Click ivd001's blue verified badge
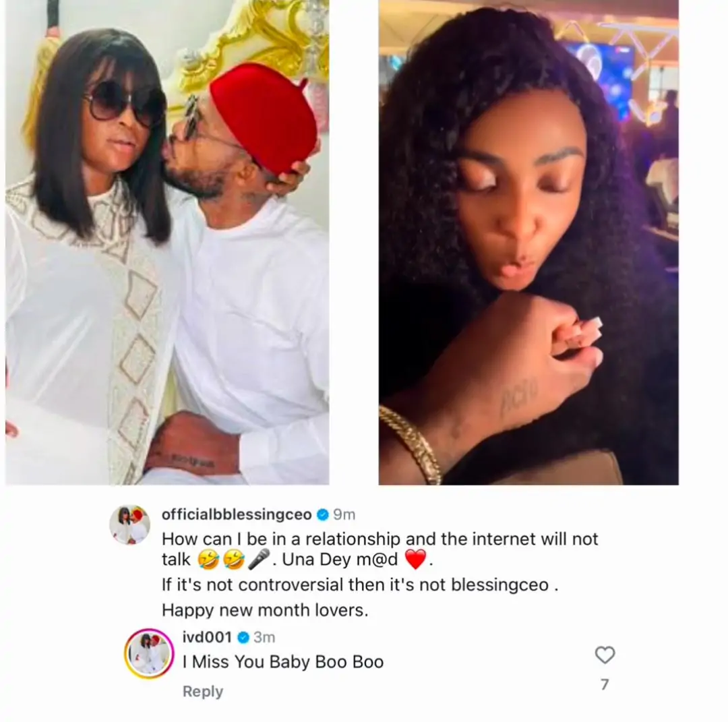This screenshot has width=728, height=722. coord(243,638)
